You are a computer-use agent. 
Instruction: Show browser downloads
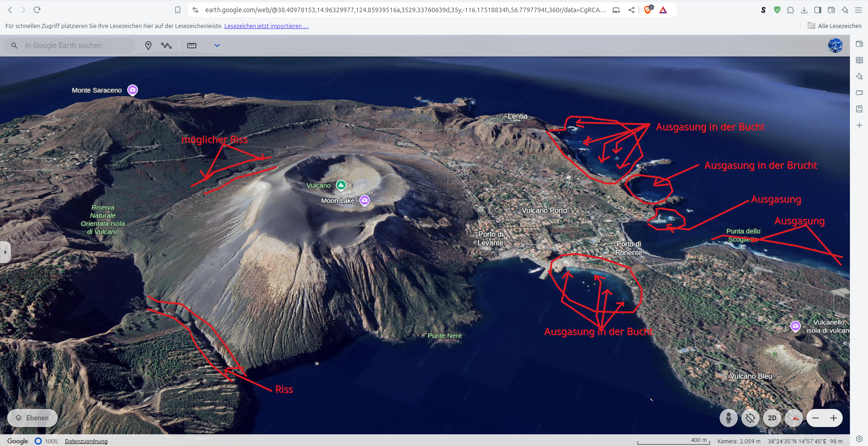pyautogui.click(x=804, y=10)
